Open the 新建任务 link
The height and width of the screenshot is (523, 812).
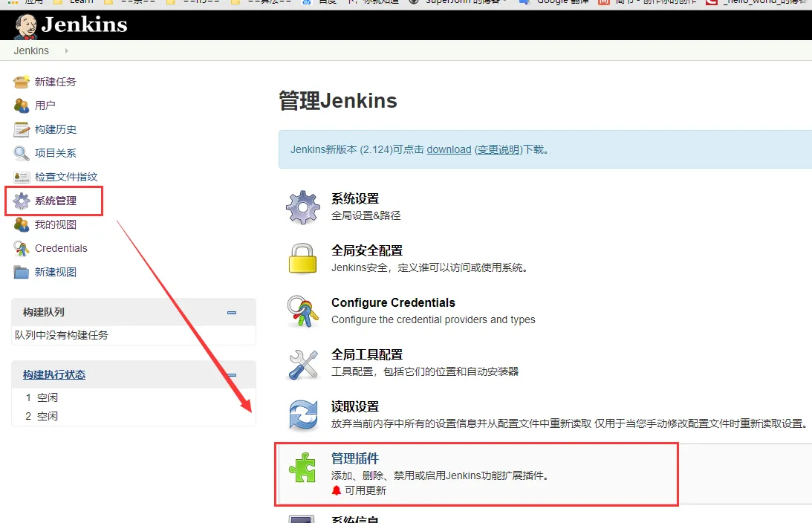(56, 82)
